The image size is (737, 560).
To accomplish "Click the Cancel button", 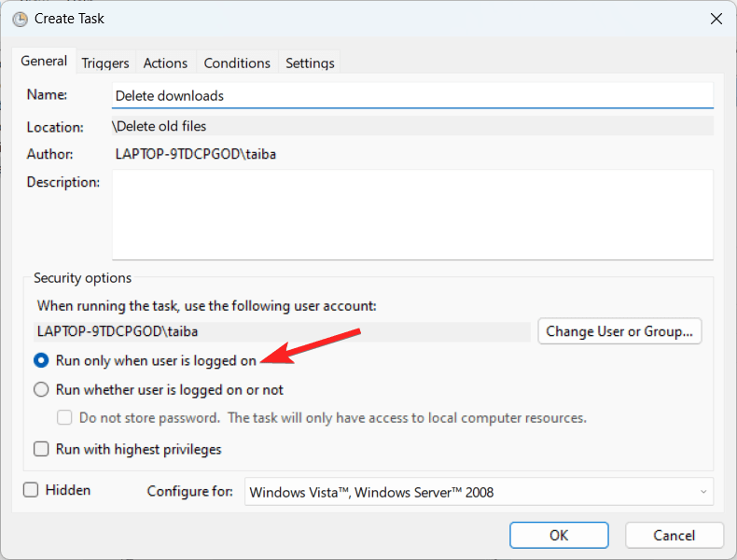I will tap(674, 535).
